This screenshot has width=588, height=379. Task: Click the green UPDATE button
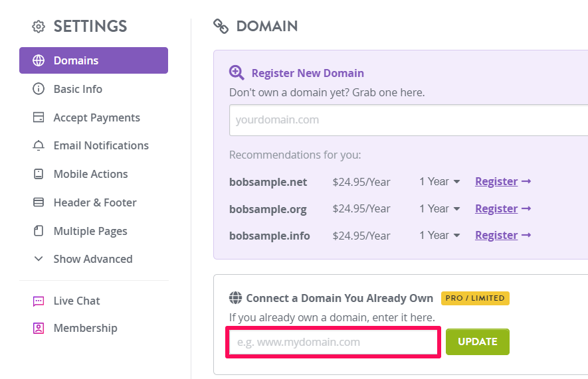477,342
